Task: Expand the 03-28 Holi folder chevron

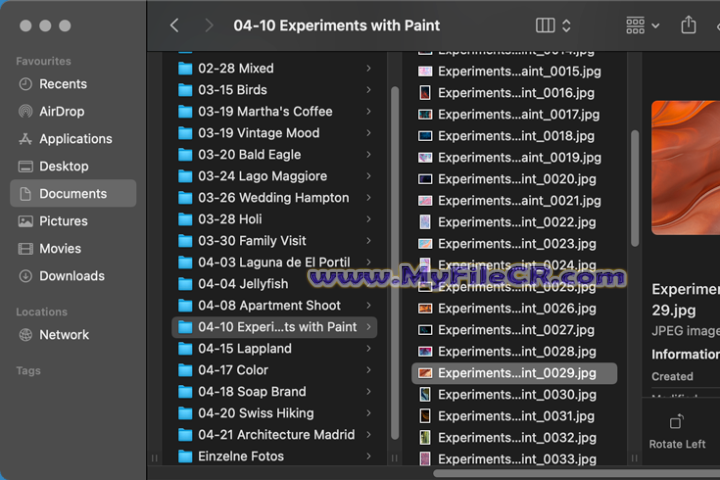Action: click(x=368, y=219)
